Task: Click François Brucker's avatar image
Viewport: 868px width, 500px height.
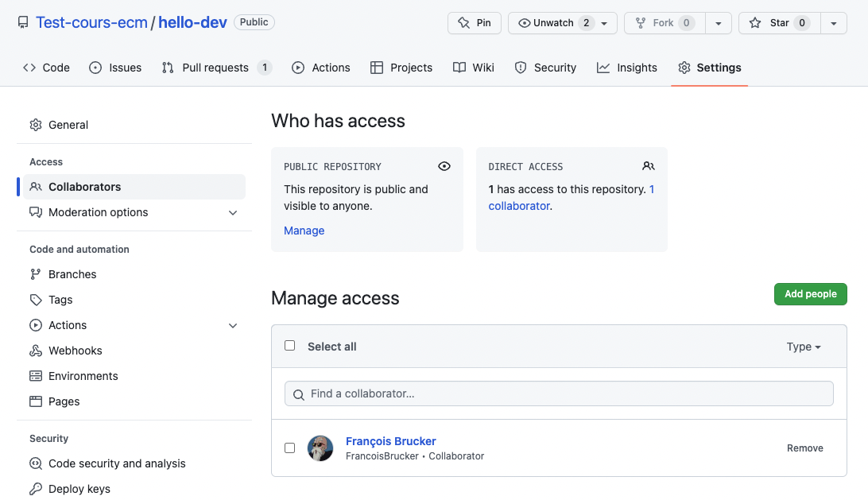Action: pos(320,448)
